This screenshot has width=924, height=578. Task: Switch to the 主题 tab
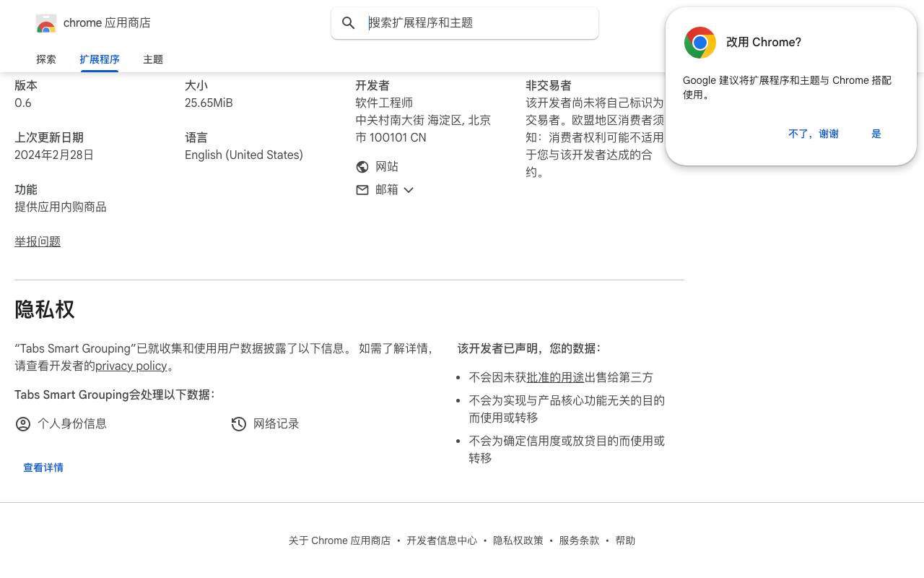pos(153,59)
